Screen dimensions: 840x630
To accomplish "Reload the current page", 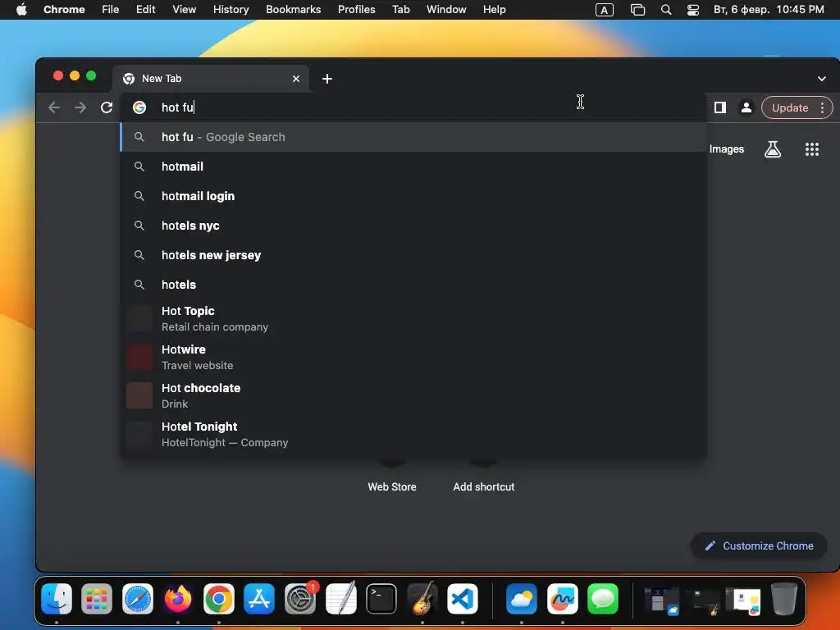I will tap(107, 107).
